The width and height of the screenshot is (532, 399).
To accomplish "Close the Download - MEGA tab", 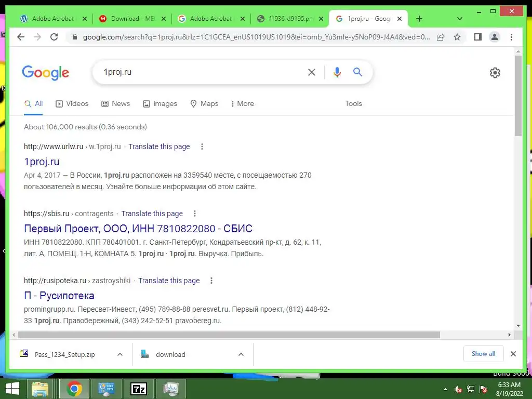I will 164,19.
